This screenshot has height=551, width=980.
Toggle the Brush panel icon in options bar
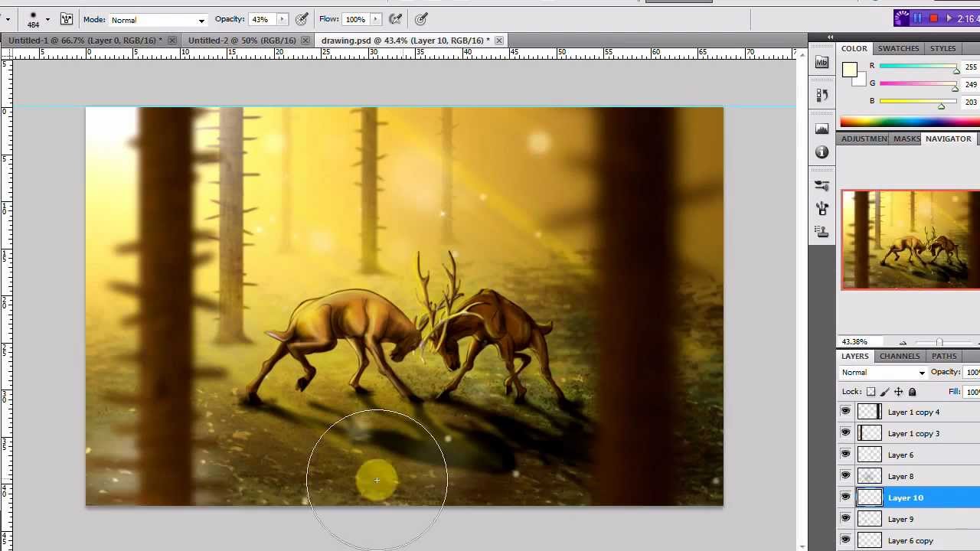67,19
